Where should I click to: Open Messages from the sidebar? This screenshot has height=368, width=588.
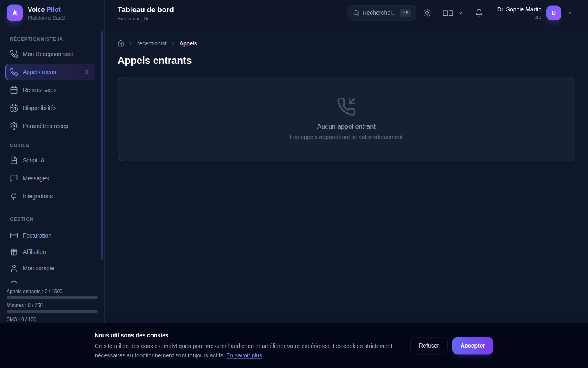(50, 178)
